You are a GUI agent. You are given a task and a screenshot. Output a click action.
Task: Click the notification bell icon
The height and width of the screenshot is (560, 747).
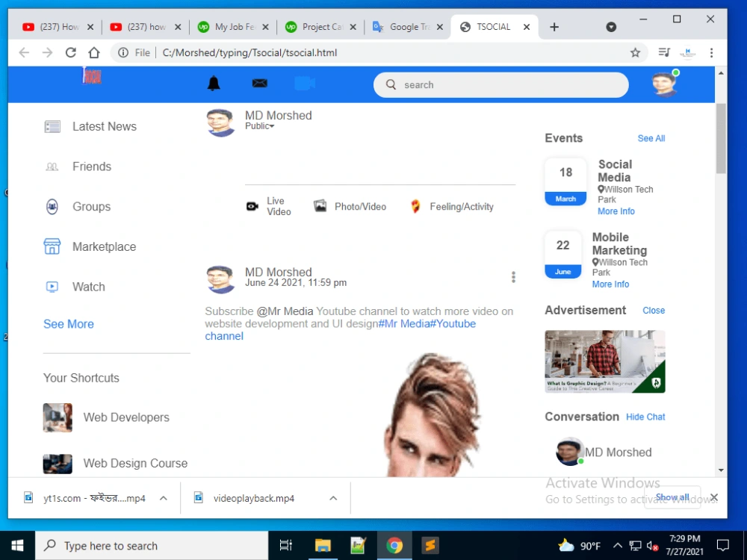click(214, 84)
